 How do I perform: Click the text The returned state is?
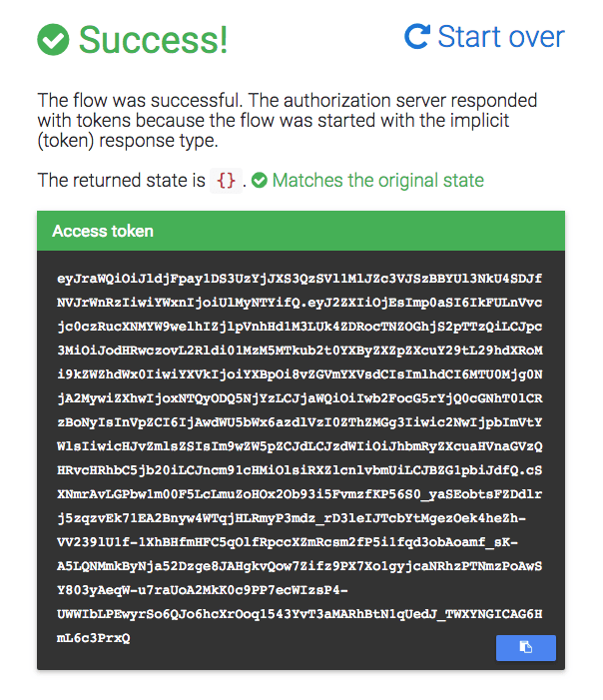pyautogui.click(x=121, y=181)
